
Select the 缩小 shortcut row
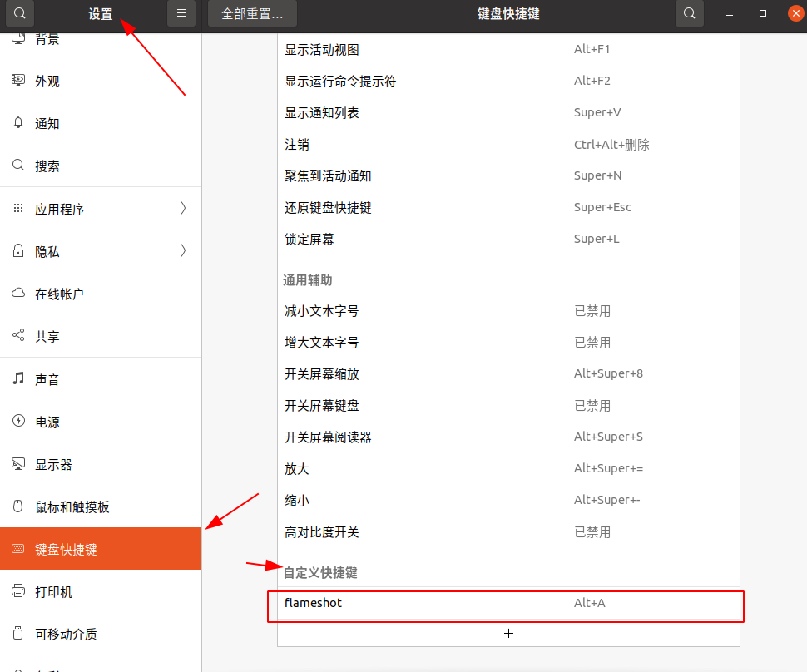tap(508, 501)
